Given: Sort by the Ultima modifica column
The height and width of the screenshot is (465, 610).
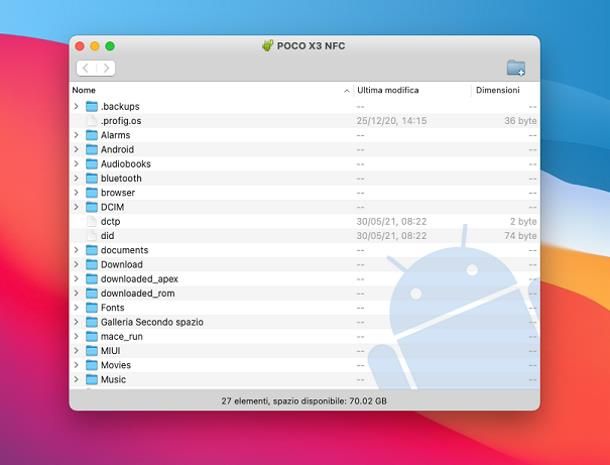Looking at the screenshot, I should click(388, 90).
